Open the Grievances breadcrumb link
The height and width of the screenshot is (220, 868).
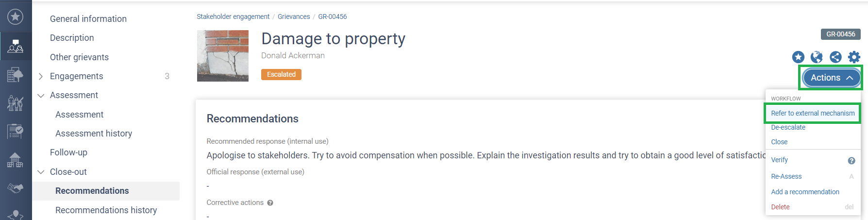[x=294, y=17]
